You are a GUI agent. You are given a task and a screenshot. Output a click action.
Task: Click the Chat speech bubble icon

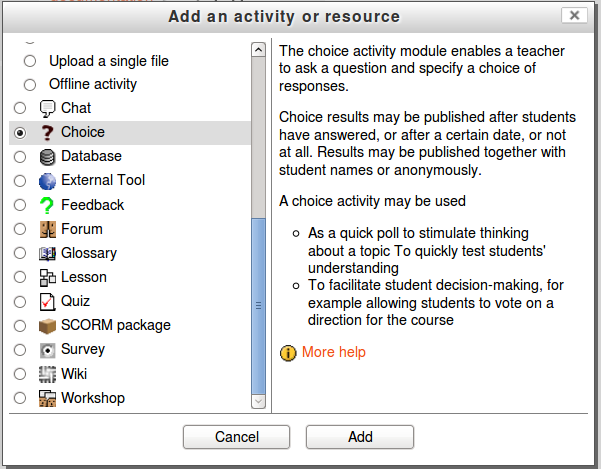click(48, 108)
